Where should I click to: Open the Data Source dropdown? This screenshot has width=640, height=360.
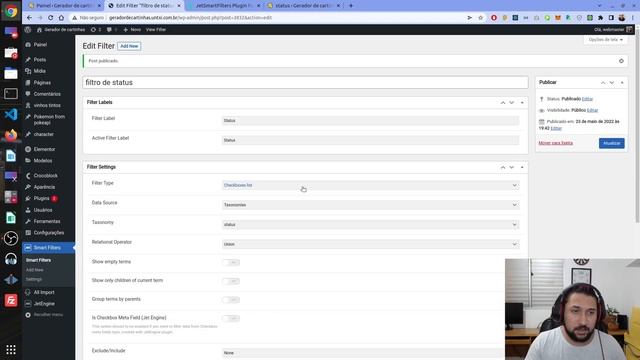[x=370, y=205]
